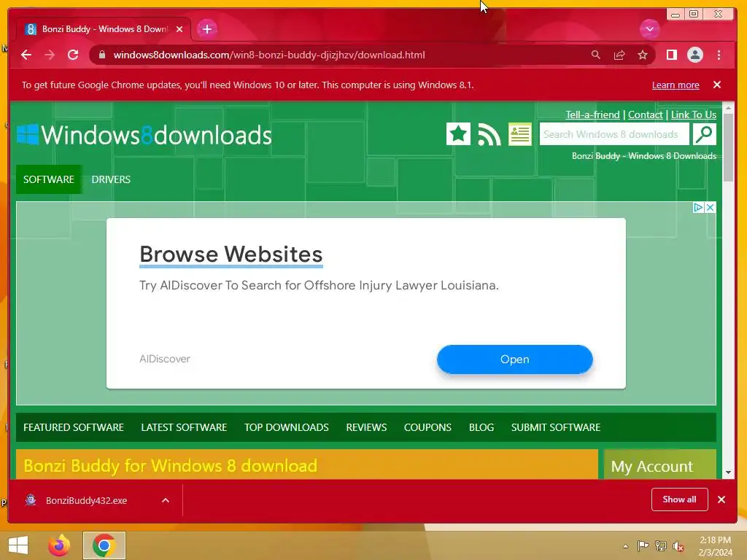Click the newsletter card icon
The image size is (747, 560).
click(519, 134)
